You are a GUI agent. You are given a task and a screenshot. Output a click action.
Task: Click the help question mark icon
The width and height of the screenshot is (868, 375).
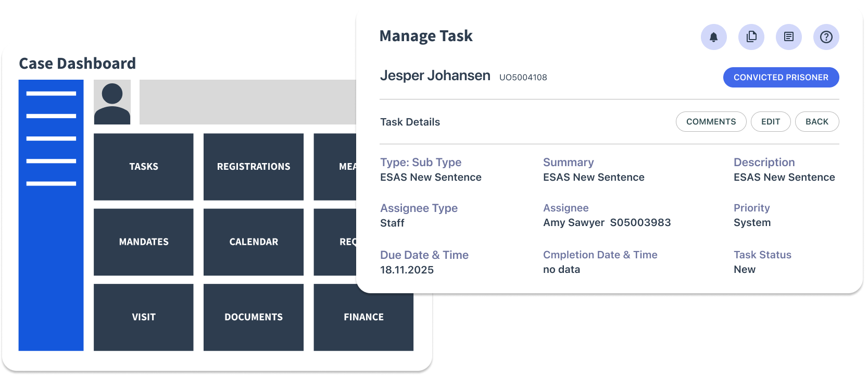click(826, 37)
